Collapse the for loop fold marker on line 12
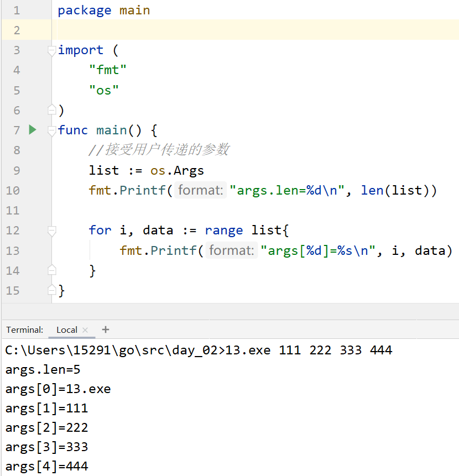459x476 pixels. 51,231
